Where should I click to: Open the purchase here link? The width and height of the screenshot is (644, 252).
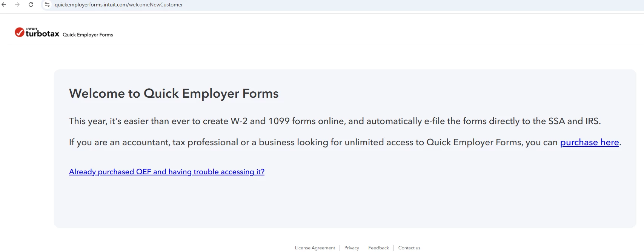tap(590, 142)
